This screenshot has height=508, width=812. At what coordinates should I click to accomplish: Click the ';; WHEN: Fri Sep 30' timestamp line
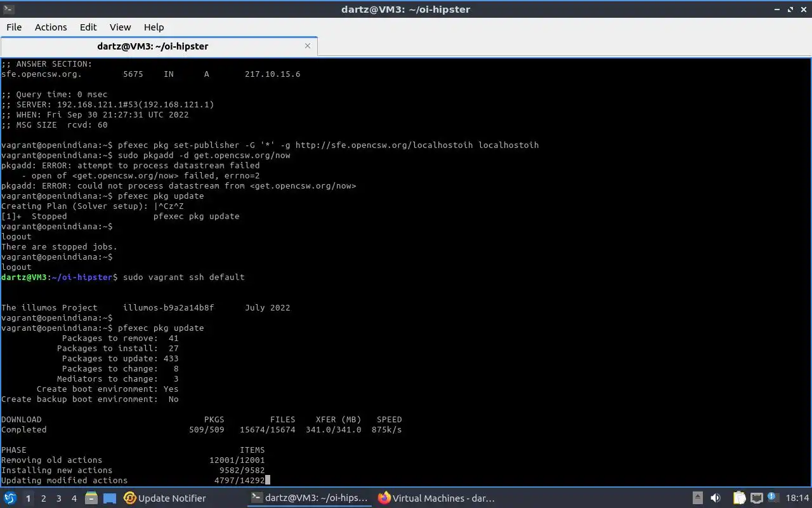95,115
